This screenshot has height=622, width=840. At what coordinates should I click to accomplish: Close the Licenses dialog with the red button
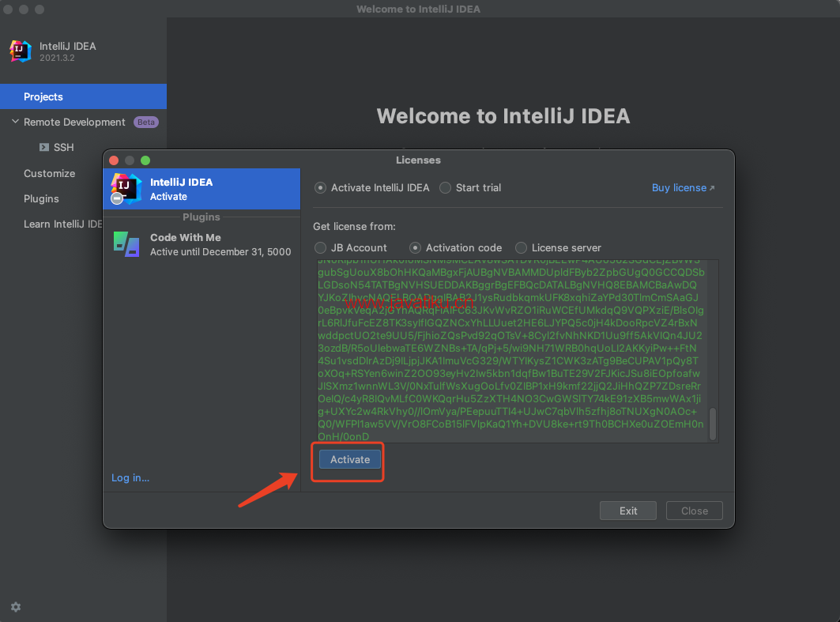(114, 160)
